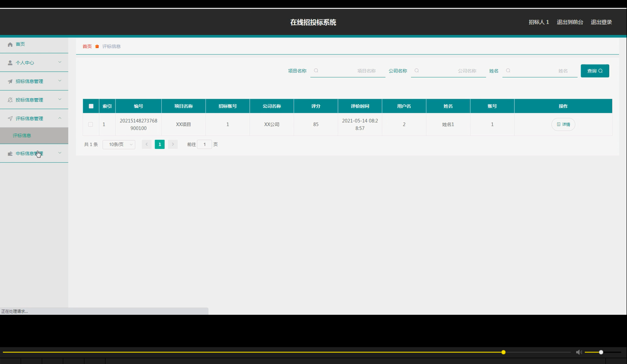The height and width of the screenshot is (364, 627).
Task: Click the person icon beside 个人中心
Action: [x=10, y=63]
